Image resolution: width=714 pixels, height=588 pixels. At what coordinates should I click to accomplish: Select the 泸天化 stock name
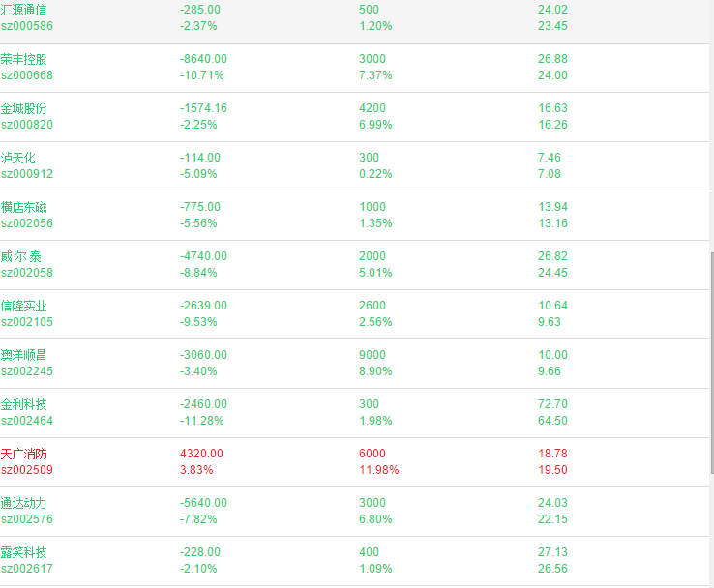(17, 158)
